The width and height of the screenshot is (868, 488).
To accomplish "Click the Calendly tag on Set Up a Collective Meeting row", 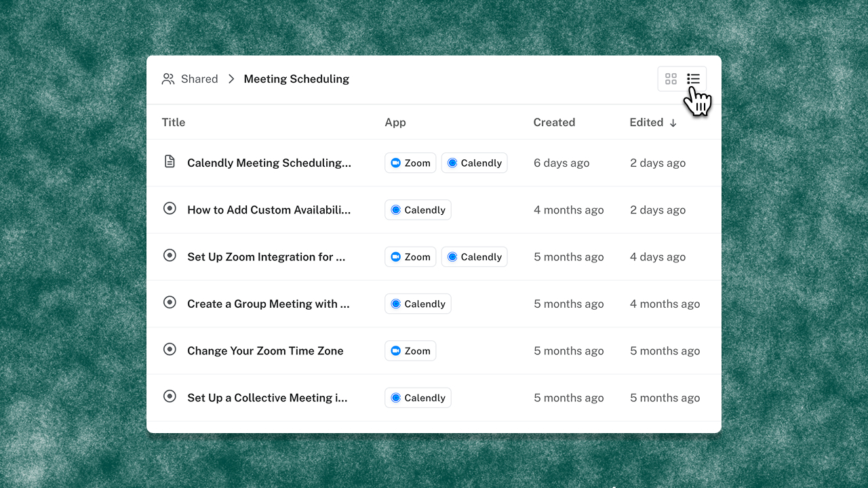I will [x=418, y=398].
